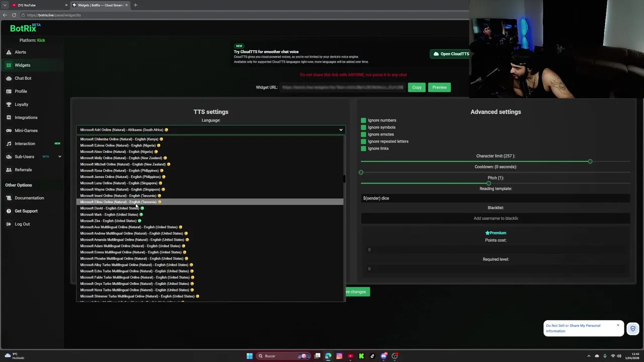The width and height of the screenshot is (644, 362).
Task: Click the Preview button
Action: coord(439,87)
